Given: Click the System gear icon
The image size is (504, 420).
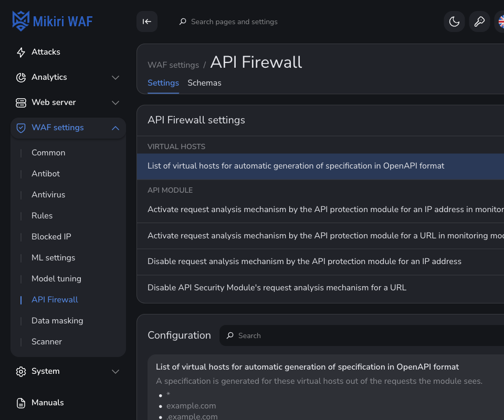Looking at the screenshot, I should point(21,372).
